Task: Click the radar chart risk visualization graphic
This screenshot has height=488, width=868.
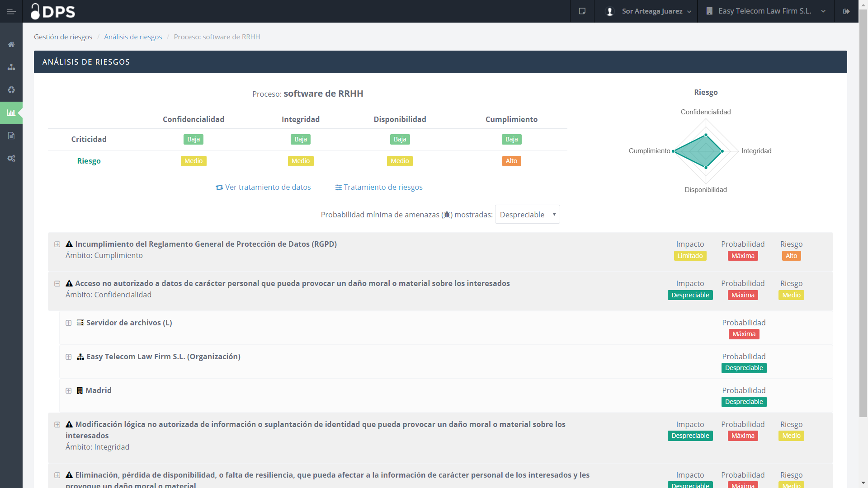Action: coord(705,151)
